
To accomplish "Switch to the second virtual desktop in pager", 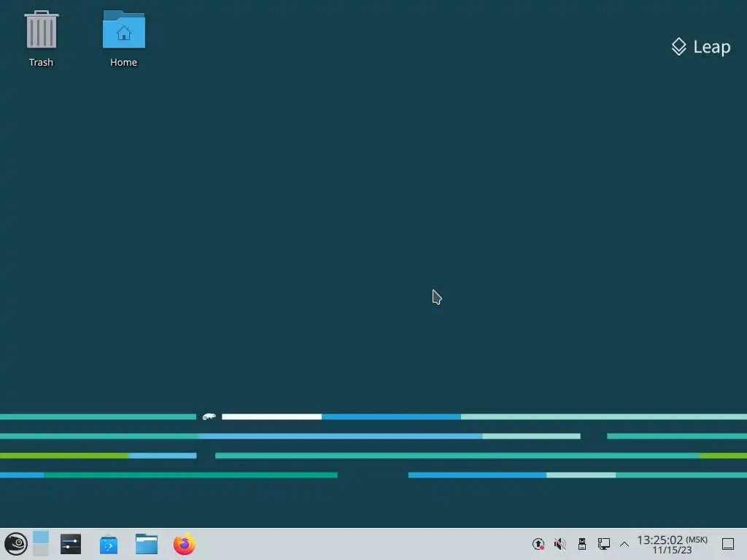I will (41, 550).
